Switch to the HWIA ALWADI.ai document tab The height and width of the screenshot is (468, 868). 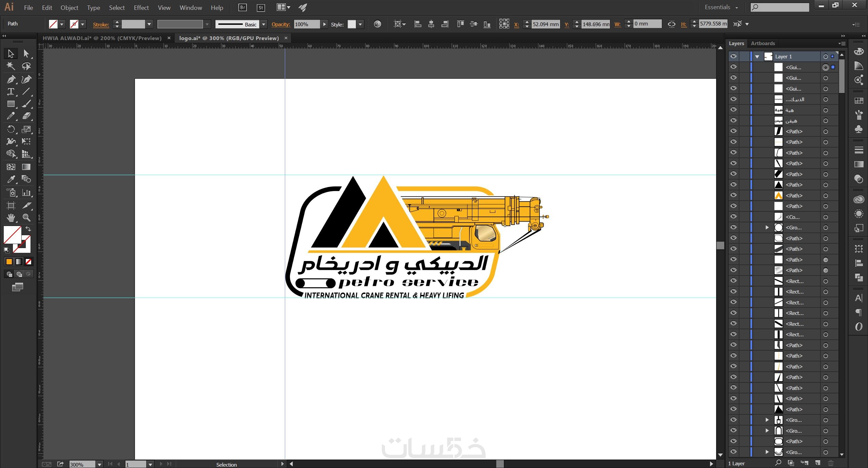point(102,38)
